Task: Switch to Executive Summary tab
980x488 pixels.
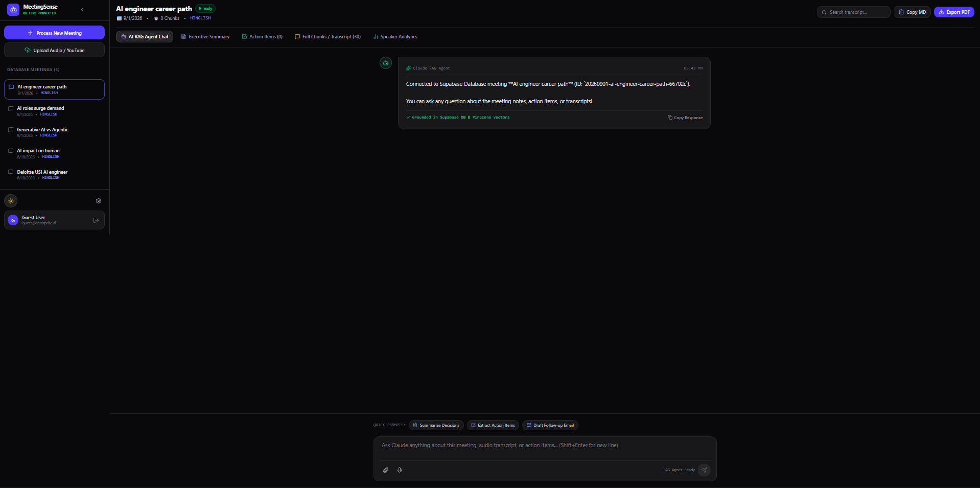Action: pyautogui.click(x=205, y=37)
